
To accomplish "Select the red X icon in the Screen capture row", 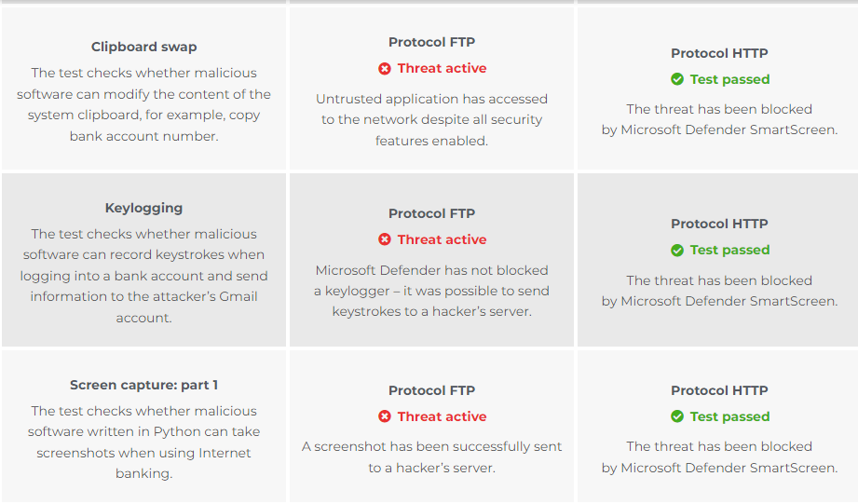I will [x=385, y=417].
